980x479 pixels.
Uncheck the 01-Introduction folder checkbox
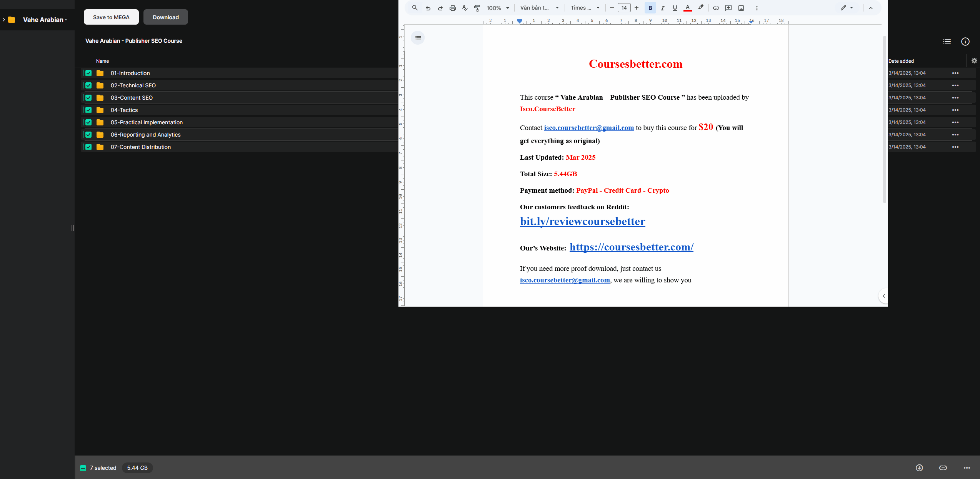pyautogui.click(x=88, y=73)
